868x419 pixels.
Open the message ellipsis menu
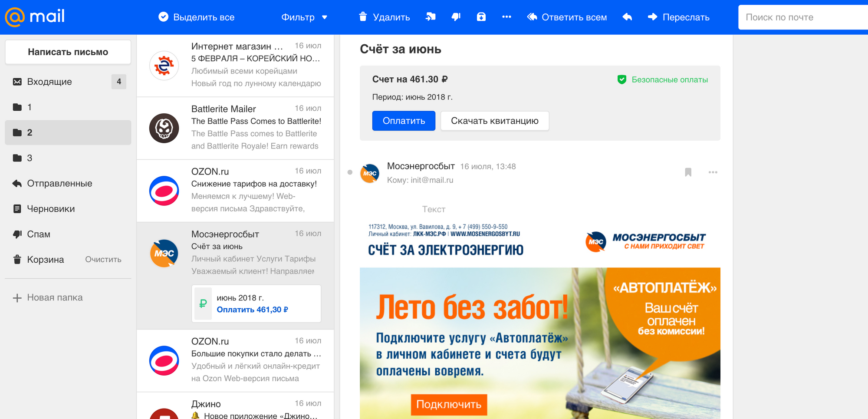point(713,172)
